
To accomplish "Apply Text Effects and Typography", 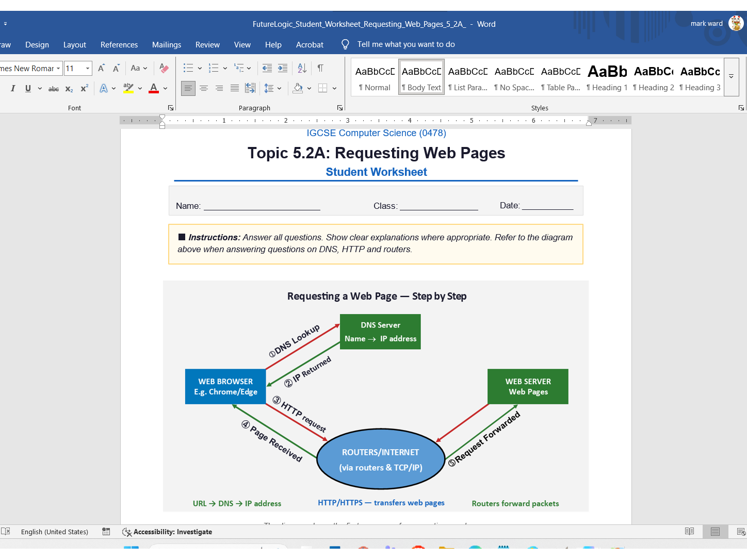I will coord(104,88).
